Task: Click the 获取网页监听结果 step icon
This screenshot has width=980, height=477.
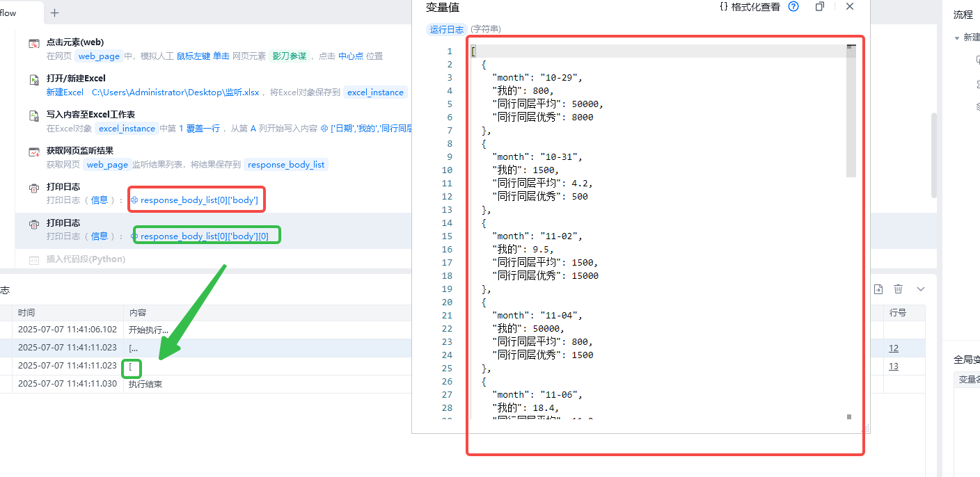Action: coord(33,152)
